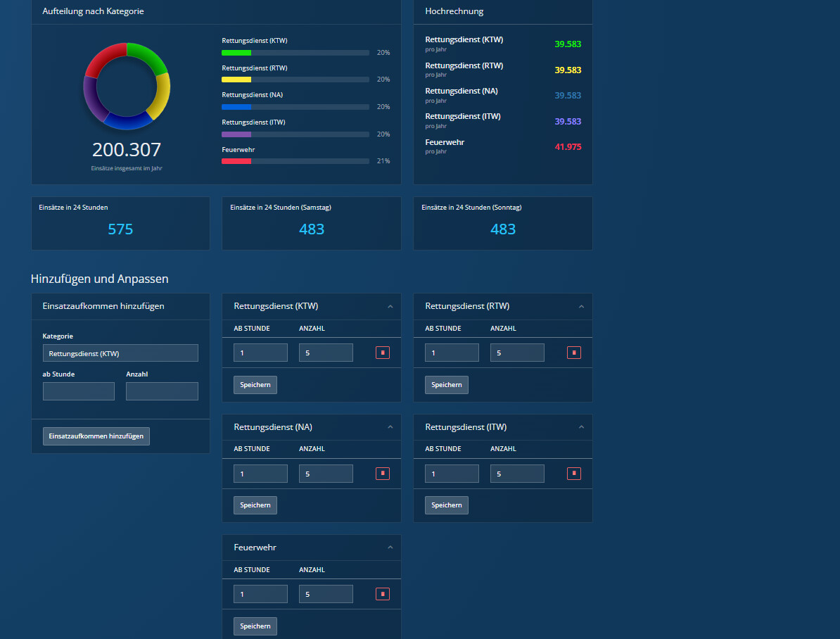This screenshot has width=840, height=639.
Task: Edit Anzahl value in Rettungsdienst (RTW) panel
Action: pyautogui.click(x=517, y=353)
